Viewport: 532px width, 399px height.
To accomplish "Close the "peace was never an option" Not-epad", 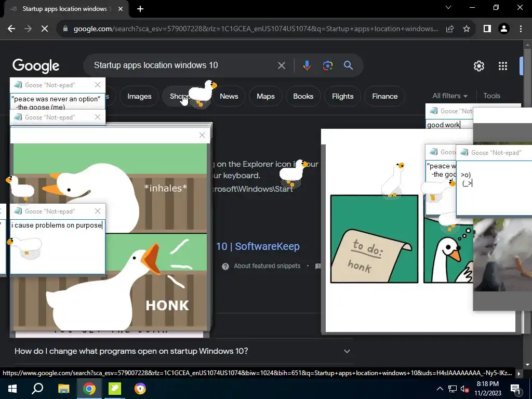I will pyautogui.click(x=98, y=85).
